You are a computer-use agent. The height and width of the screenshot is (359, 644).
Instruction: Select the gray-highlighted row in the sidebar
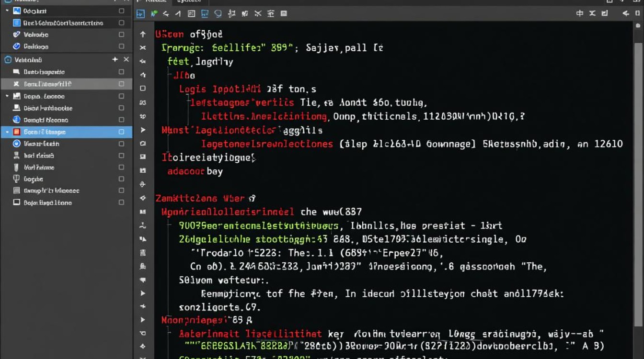pyautogui.click(x=66, y=84)
